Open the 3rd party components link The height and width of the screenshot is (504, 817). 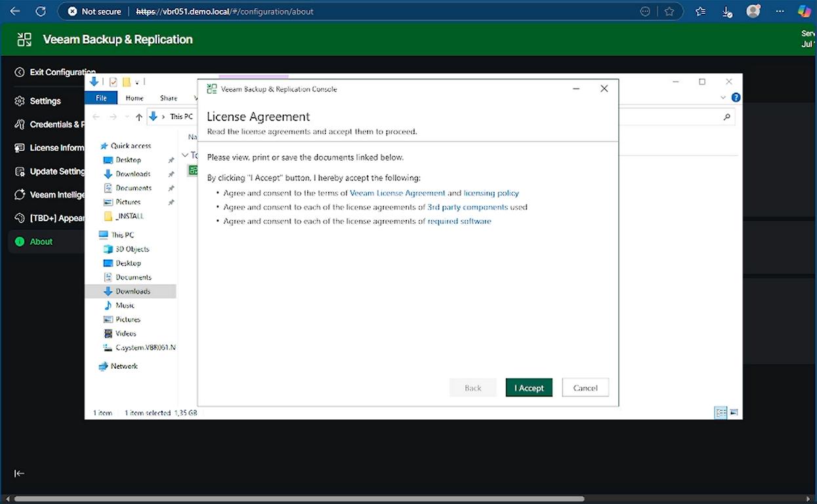[467, 207]
